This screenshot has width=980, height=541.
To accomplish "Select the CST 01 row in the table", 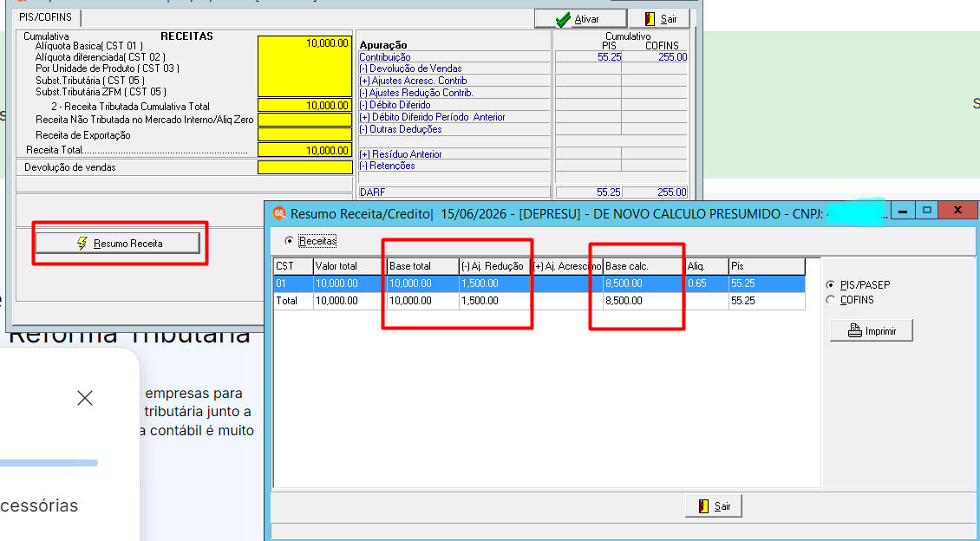I will pos(539,284).
